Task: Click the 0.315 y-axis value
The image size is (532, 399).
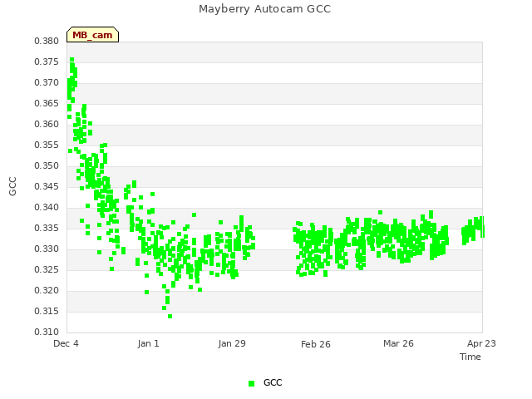Action: coord(47,311)
